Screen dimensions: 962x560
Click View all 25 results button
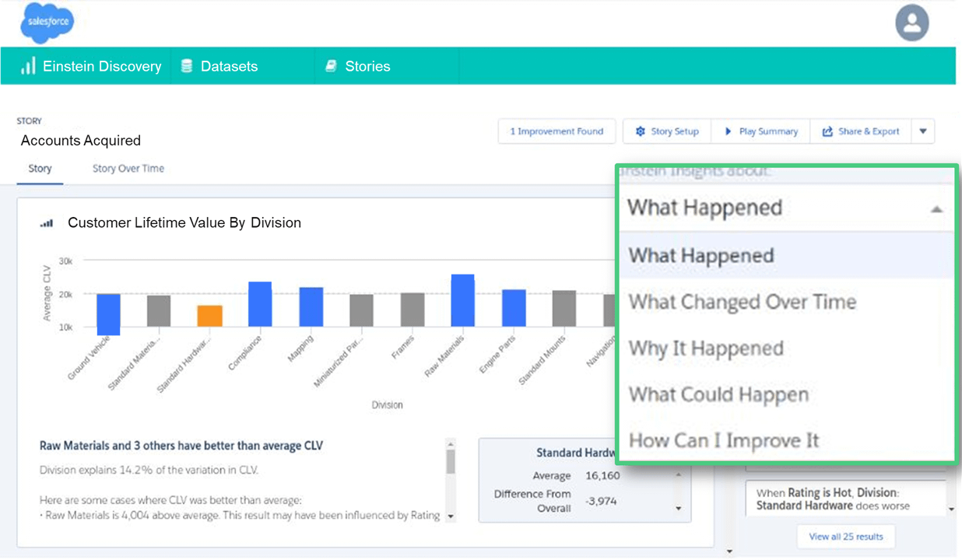point(846,537)
